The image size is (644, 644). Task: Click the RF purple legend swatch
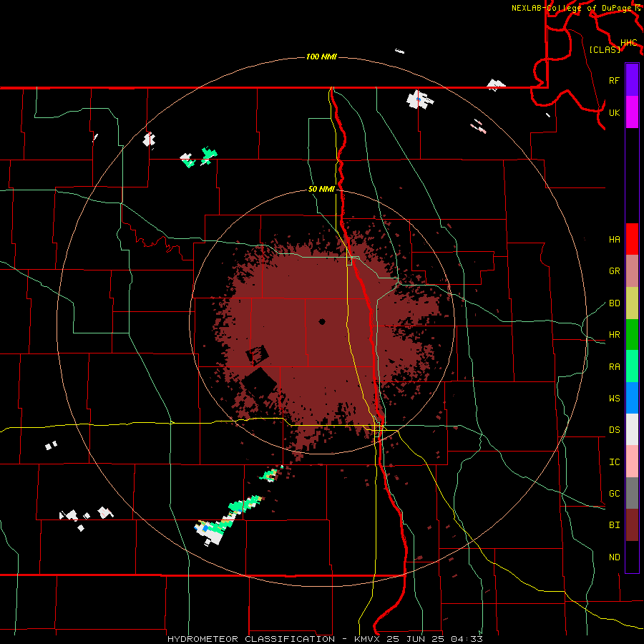coord(632,80)
